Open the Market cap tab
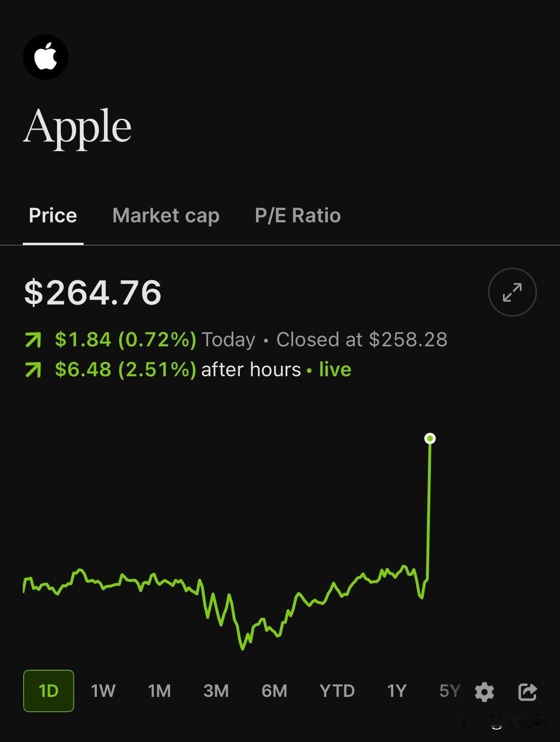This screenshot has height=742, width=560. click(x=166, y=216)
